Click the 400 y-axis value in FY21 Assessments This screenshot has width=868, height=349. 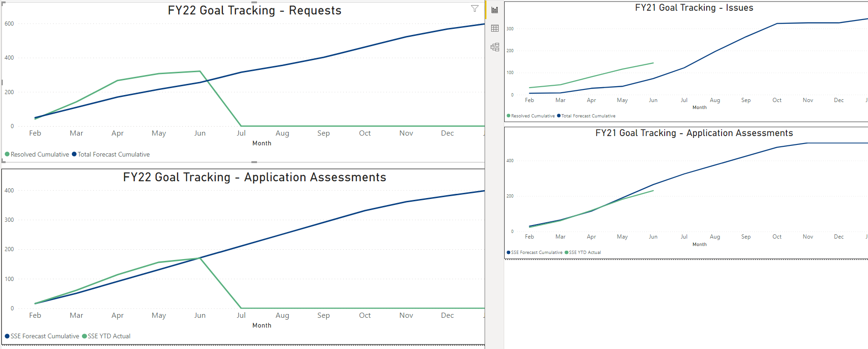click(510, 161)
